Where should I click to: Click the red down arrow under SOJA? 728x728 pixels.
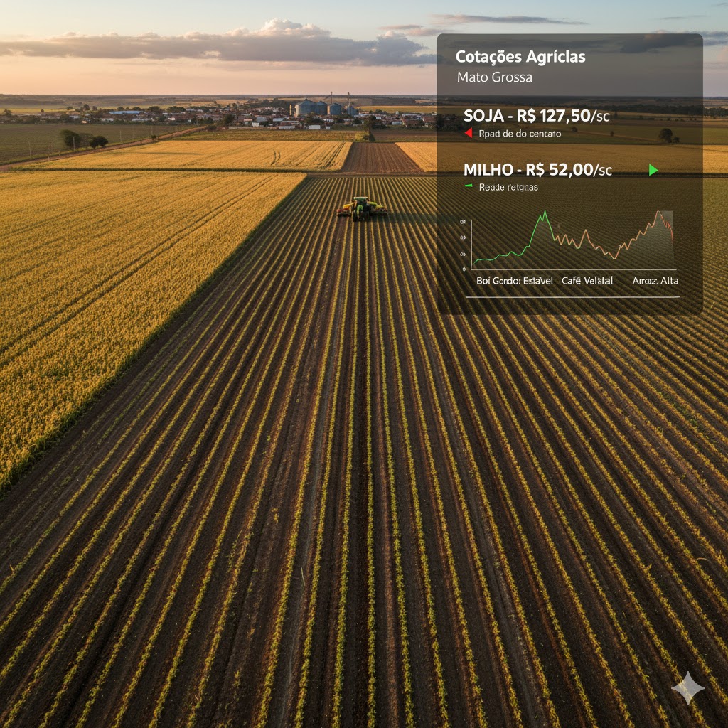469,133
